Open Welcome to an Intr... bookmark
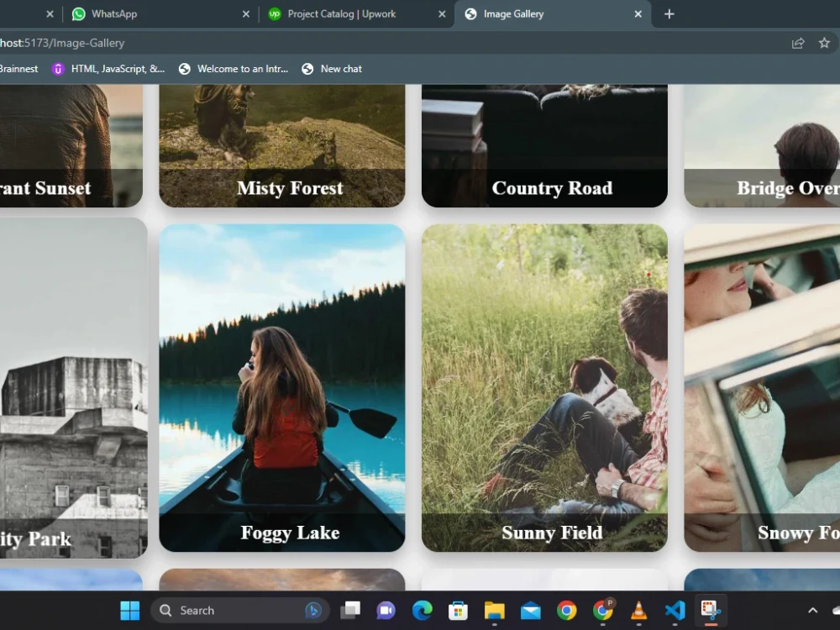The width and height of the screenshot is (840, 630). (234, 69)
